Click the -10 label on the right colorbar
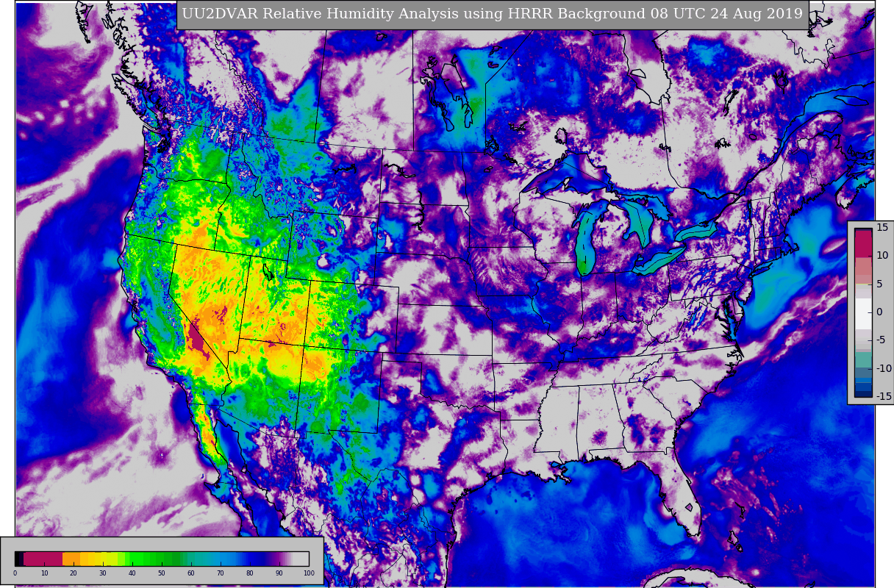 [883, 368]
